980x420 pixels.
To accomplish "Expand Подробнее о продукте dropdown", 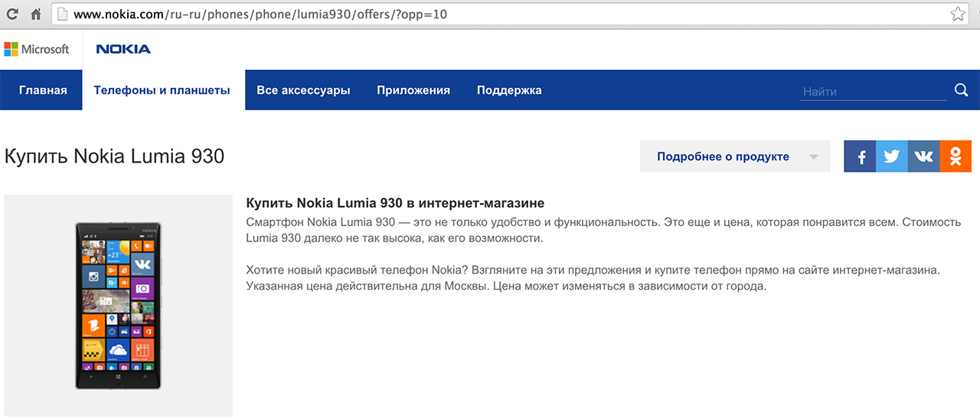I will tap(735, 156).
